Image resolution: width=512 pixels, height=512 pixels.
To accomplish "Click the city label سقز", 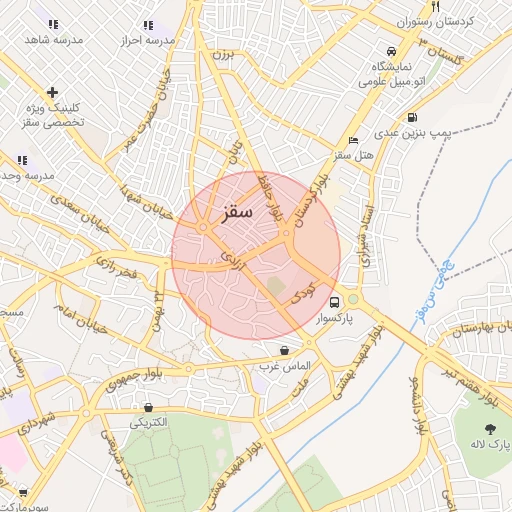I will [x=237, y=213].
